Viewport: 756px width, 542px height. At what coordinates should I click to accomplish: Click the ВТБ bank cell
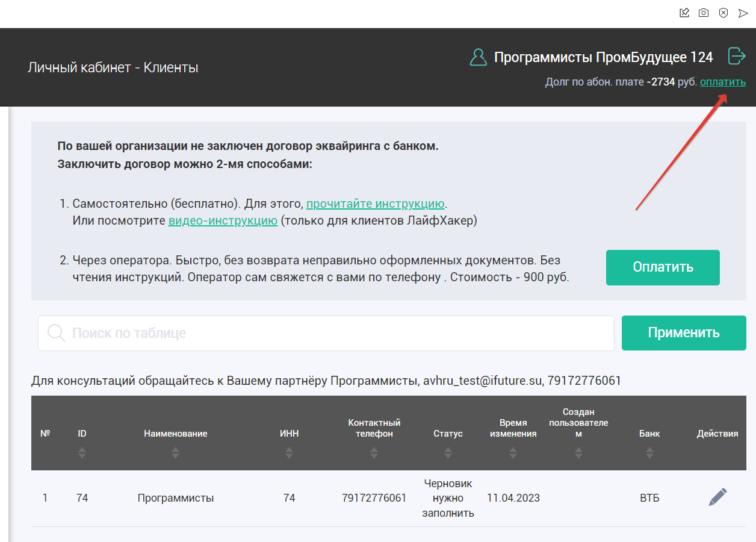click(649, 498)
